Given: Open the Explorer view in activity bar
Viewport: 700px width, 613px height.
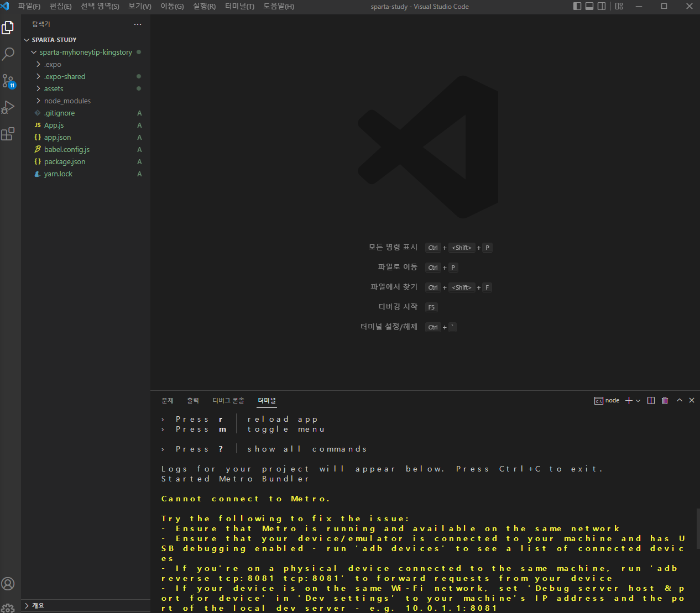Looking at the screenshot, I should (8, 28).
